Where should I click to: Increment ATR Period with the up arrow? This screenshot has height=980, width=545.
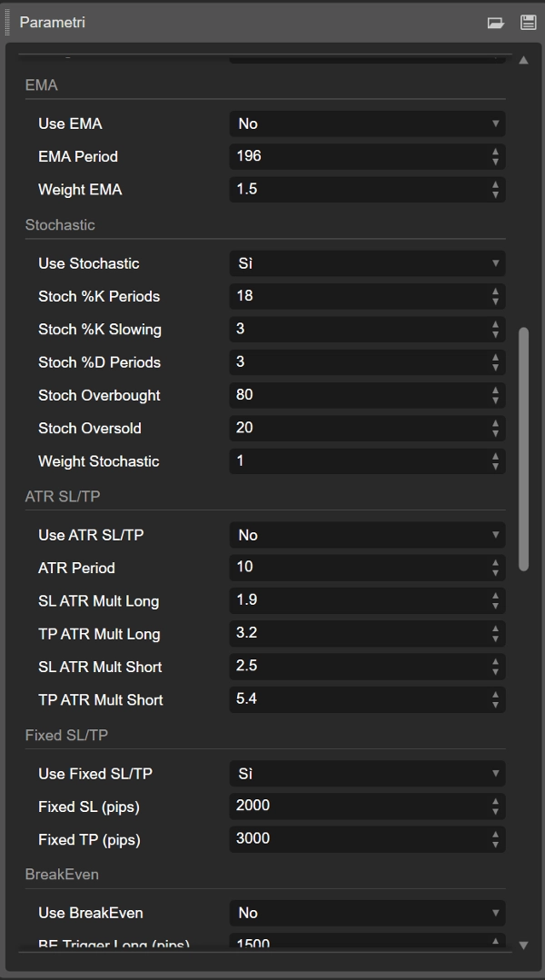[496, 563]
